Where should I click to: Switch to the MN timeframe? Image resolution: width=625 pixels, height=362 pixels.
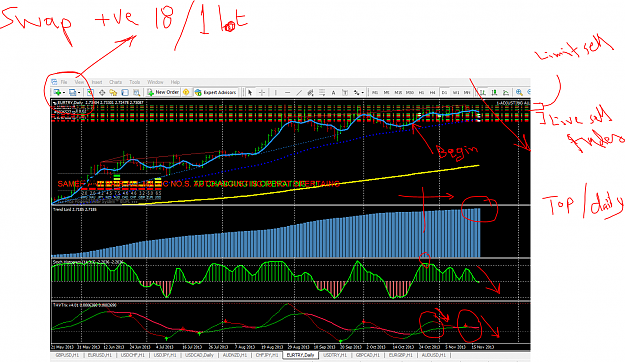point(467,92)
